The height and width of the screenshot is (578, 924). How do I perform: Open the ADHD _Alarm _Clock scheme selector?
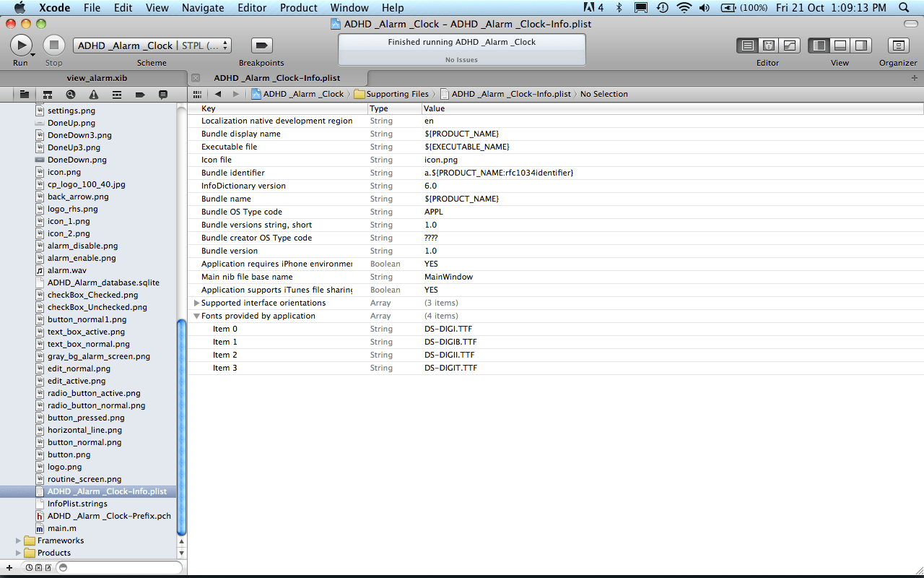tap(152, 46)
